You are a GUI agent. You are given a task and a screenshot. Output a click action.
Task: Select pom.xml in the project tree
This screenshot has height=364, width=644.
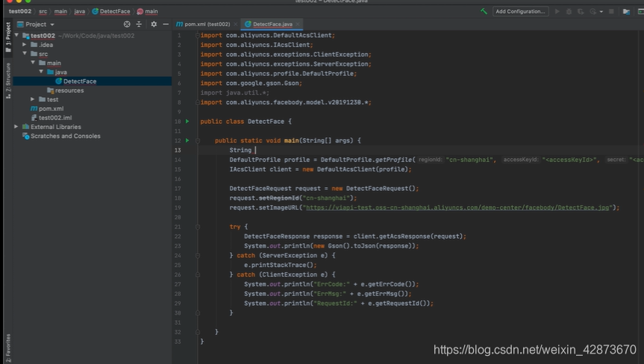click(x=51, y=108)
